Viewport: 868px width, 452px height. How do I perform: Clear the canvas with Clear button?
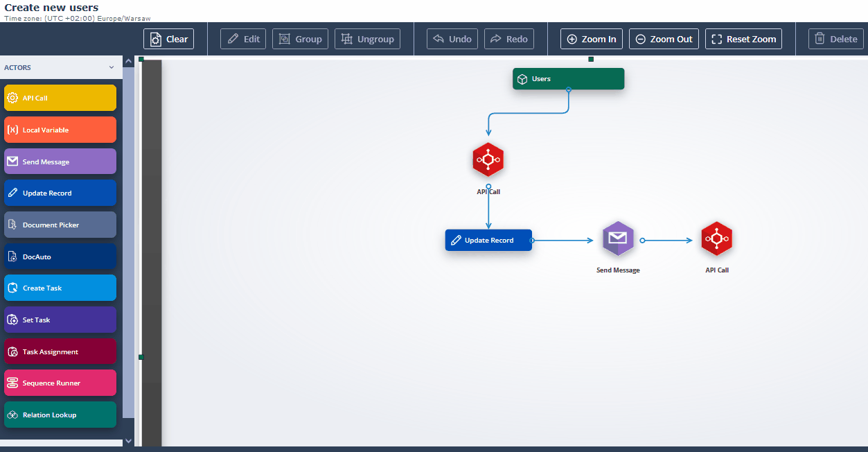[x=168, y=39]
